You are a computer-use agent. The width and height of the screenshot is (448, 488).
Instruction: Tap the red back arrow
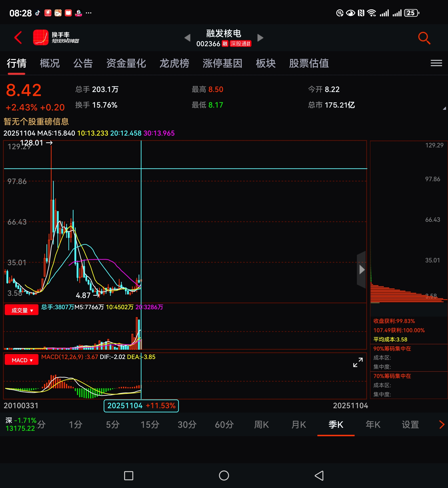coord(18,38)
